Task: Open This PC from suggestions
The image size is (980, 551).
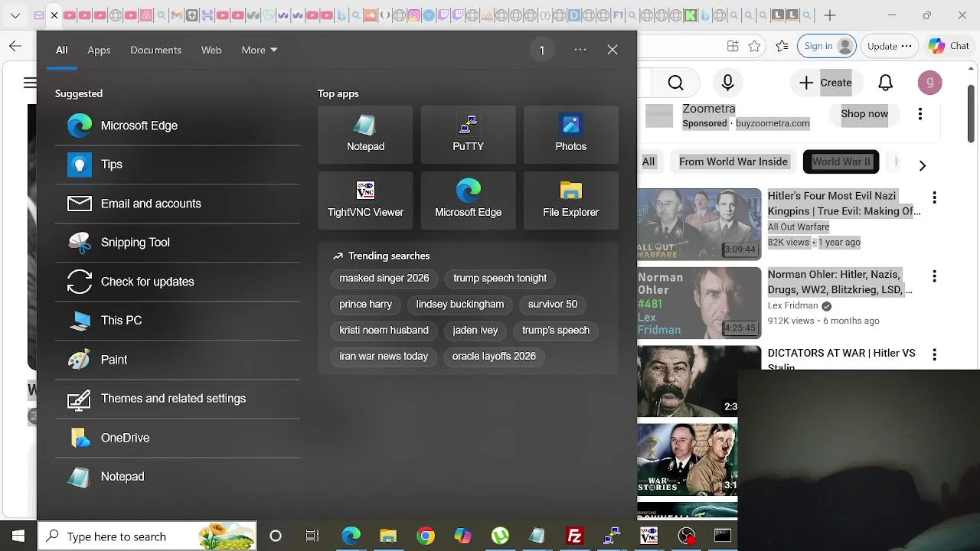Action: [x=177, y=321]
